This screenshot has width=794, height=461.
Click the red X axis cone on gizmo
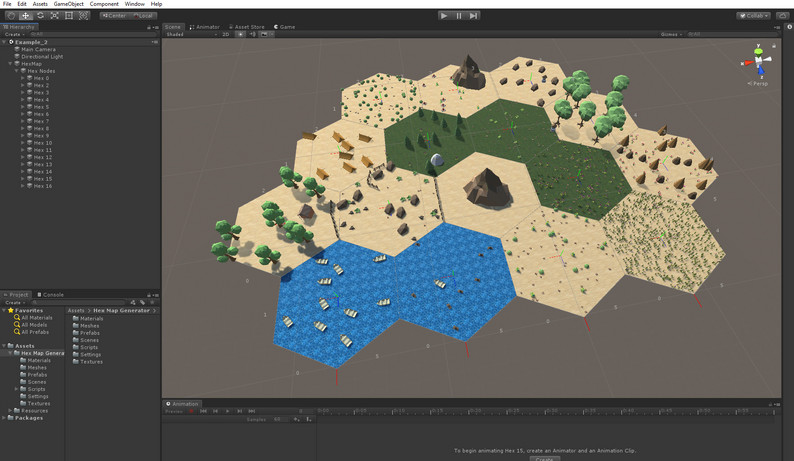pyautogui.click(x=747, y=63)
